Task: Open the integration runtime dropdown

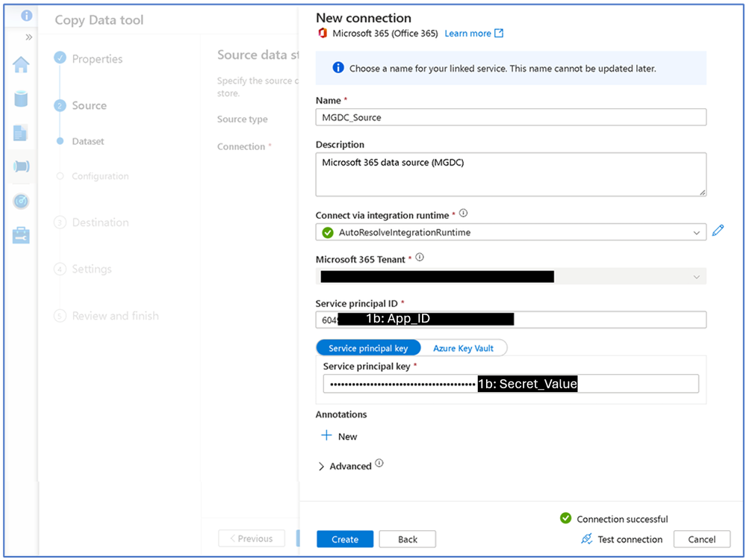Action: (697, 233)
